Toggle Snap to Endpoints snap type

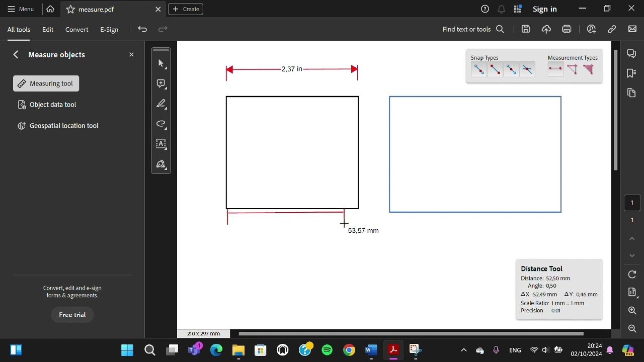tap(495, 69)
